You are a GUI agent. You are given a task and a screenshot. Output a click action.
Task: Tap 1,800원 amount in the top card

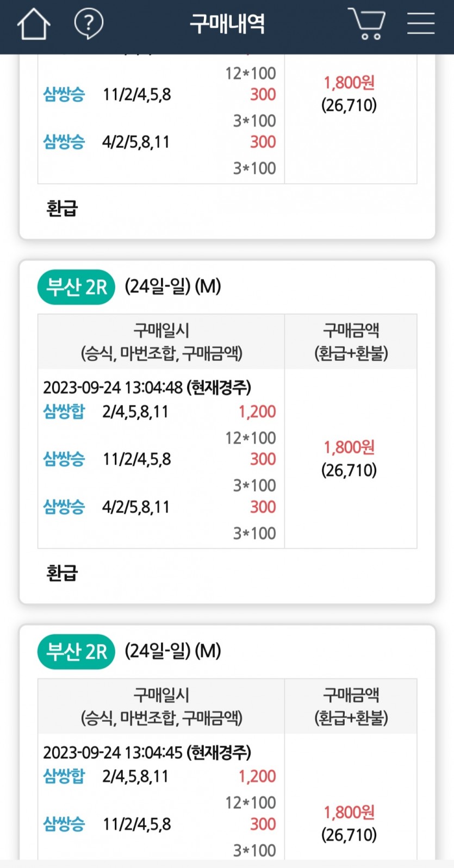point(349,83)
